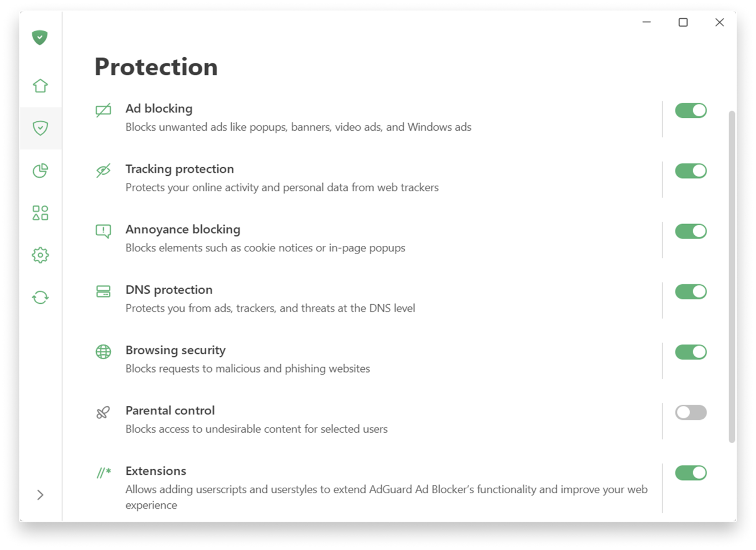Open Parental control settings row

pyautogui.click(x=378, y=420)
